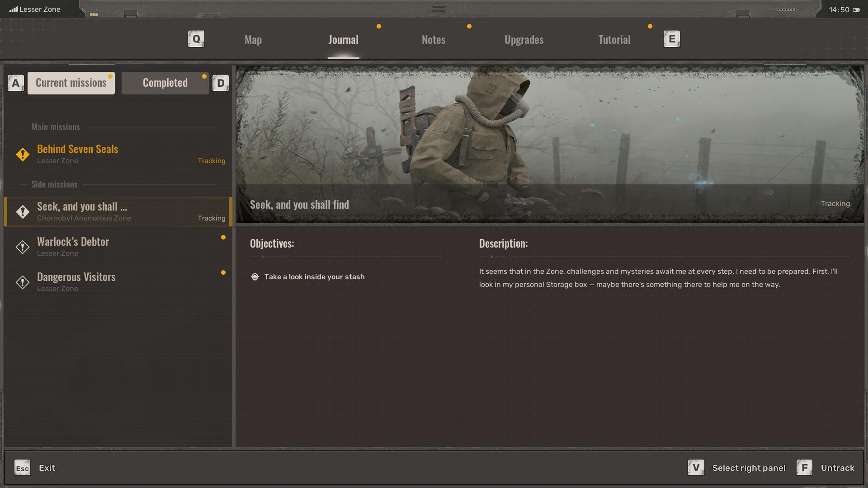Switch to the Map tab
Viewport: 868px width, 488px height.
click(x=253, y=39)
